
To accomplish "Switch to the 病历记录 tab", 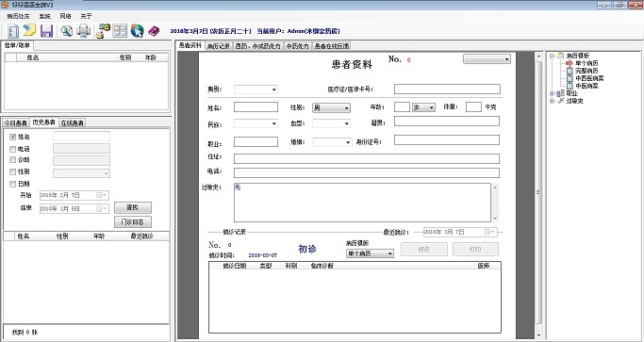I will 219,46.
